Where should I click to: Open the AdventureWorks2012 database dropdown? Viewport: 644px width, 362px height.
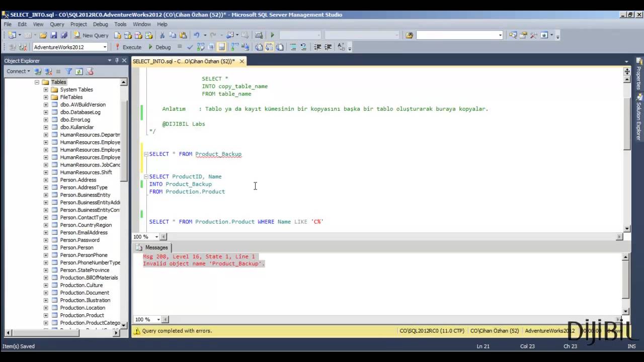pos(105,47)
